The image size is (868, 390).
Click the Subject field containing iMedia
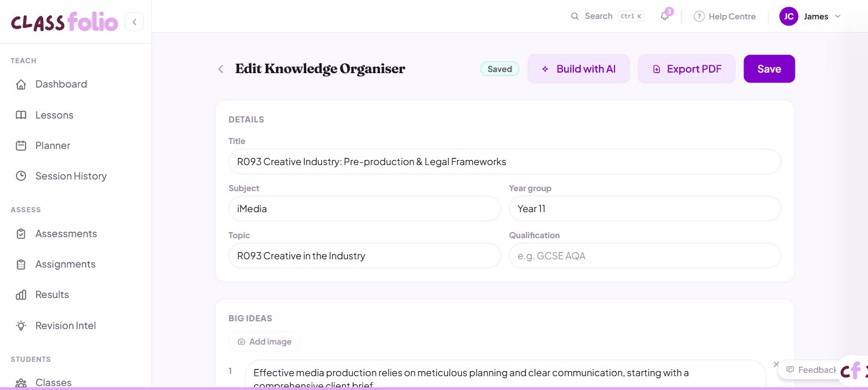364,209
